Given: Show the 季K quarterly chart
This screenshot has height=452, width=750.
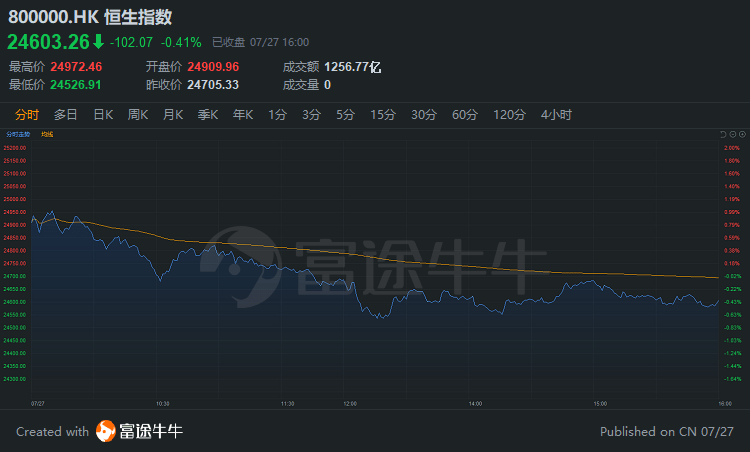Looking at the screenshot, I should pyautogui.click(x=208, y=115).
